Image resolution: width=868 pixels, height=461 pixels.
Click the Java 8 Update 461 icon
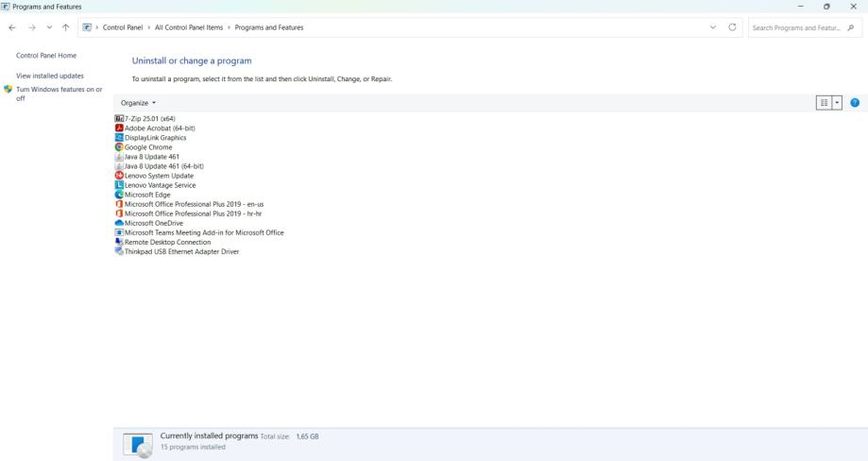(118, 157)
